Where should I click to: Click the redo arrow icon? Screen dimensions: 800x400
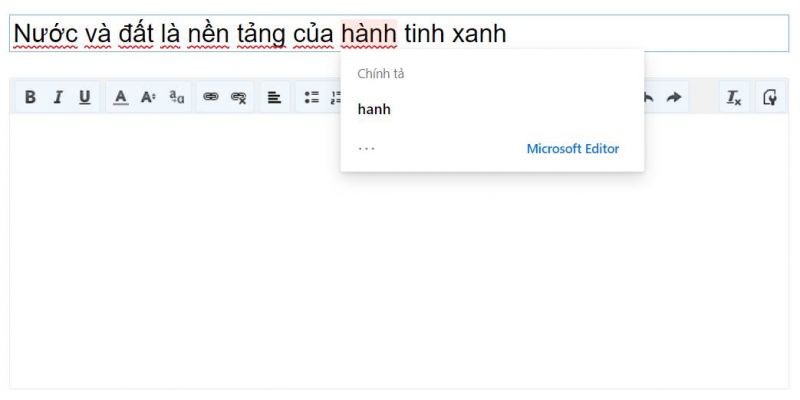pyautogui.click(x=674, y=97)
